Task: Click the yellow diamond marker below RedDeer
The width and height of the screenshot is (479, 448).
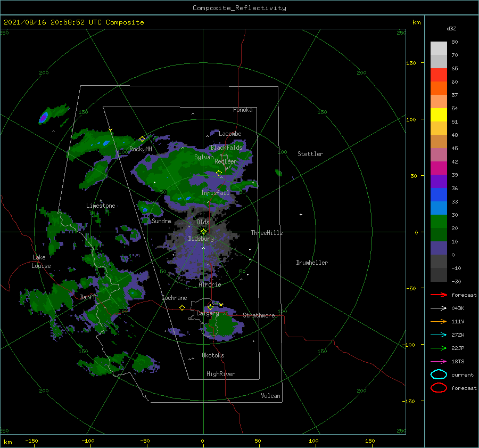Action: point(219,173)
